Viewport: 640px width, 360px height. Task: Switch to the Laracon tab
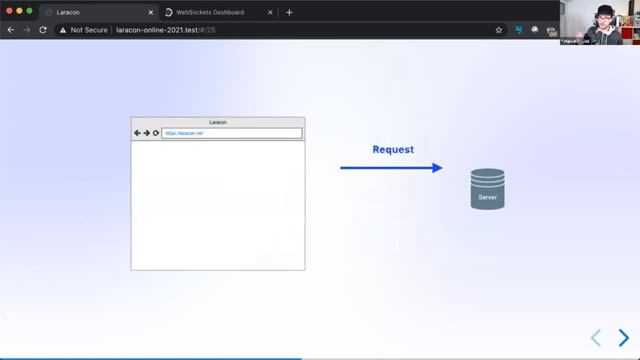coord(98,12)
